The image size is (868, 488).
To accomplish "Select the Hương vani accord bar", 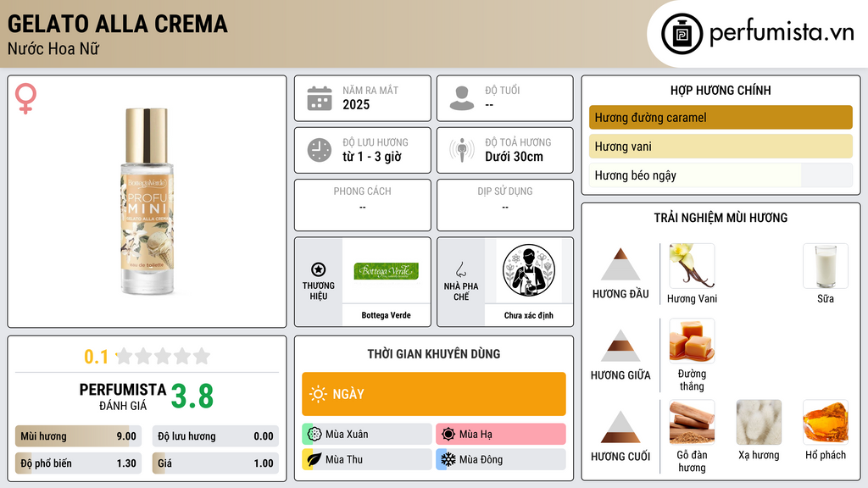I will click(x=721, y=147).
